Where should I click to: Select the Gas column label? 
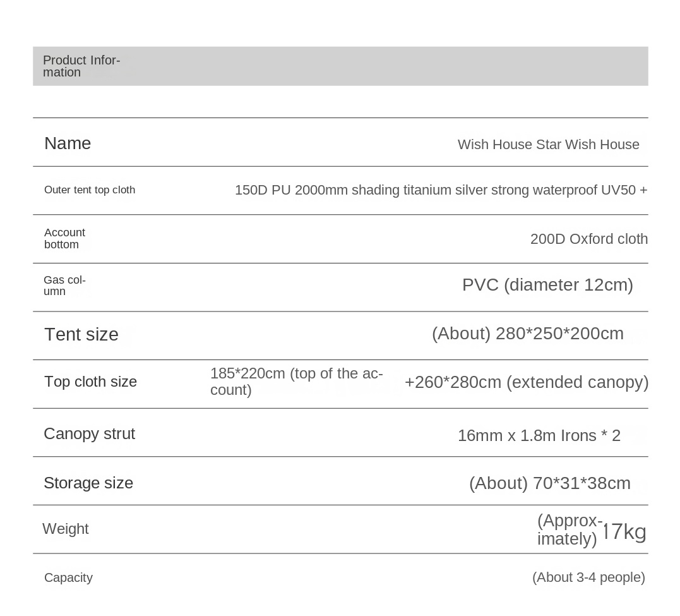point(64,286)
